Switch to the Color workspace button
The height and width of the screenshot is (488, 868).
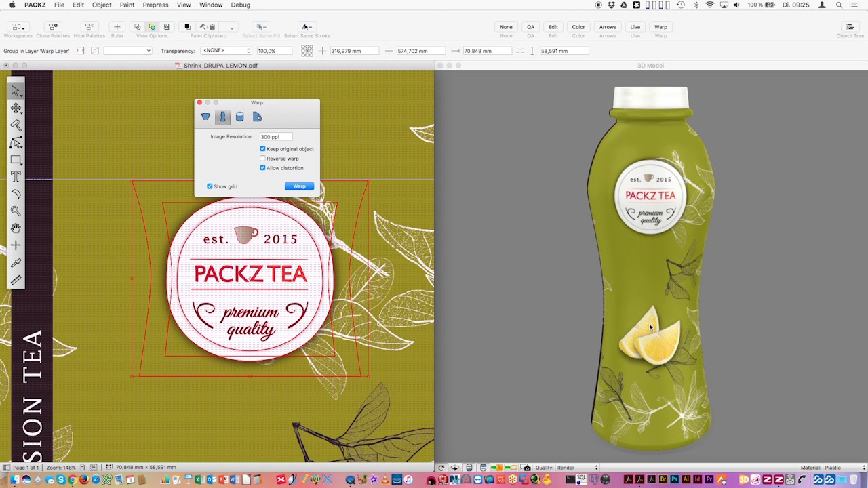(578, 27)
